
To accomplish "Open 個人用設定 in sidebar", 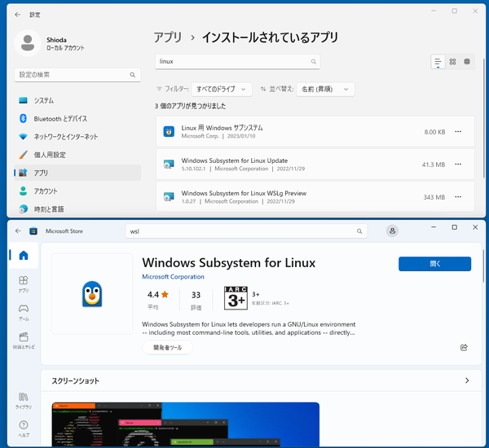I will pyautogui.click(x=77, y=155).
